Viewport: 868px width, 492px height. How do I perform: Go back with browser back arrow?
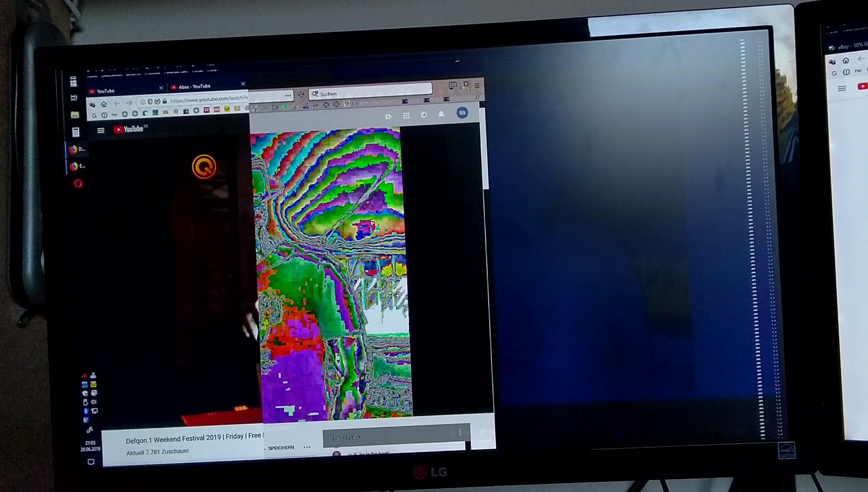point(117,104)
